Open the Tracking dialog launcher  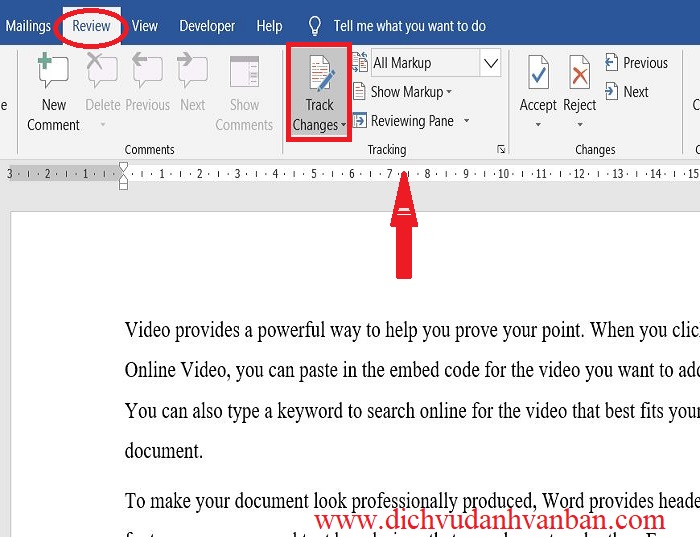tap(501, 149)
